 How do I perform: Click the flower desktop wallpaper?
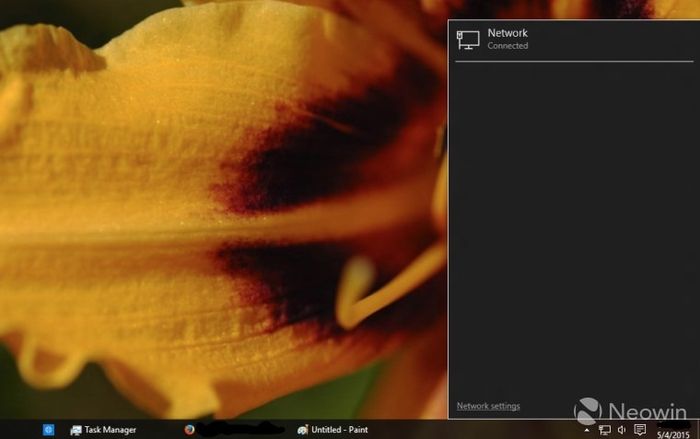click(200, 200)
